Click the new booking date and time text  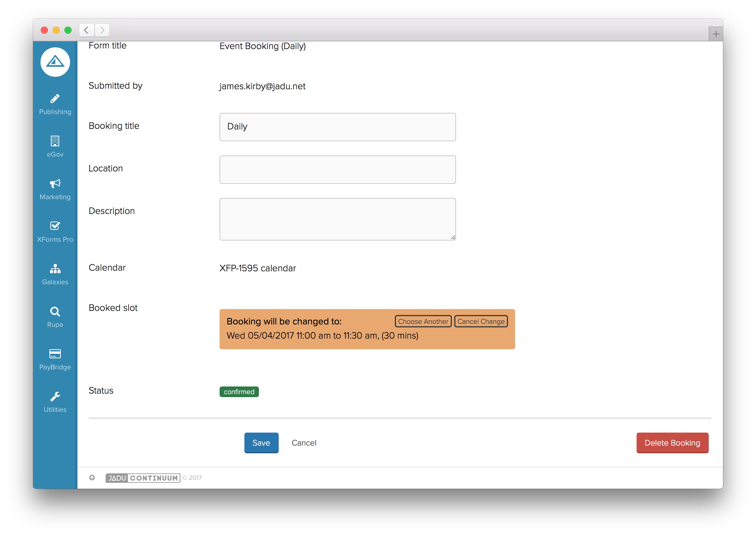(x=322, y=335)
